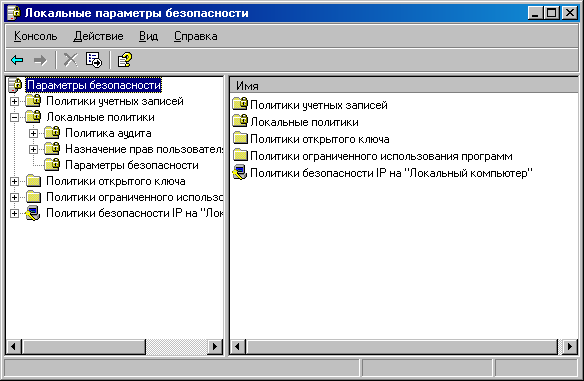Click the tree pane scroll-left arrow

(13, 347)
